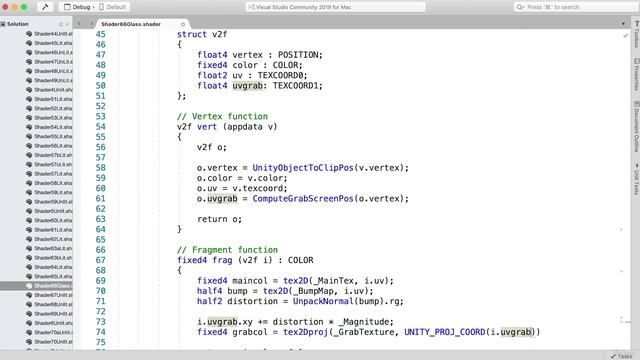The height and width of the screenshot is (360, 640).
Task: Navigate back with the left arrow
Action: 79,24
